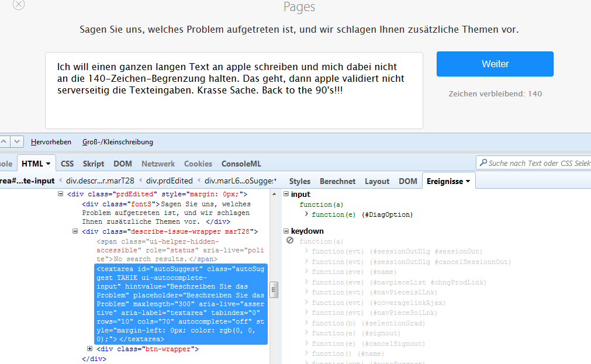Collapse the describe-issue-wrapper div node

pyautogui.click(x=75, y=231)
